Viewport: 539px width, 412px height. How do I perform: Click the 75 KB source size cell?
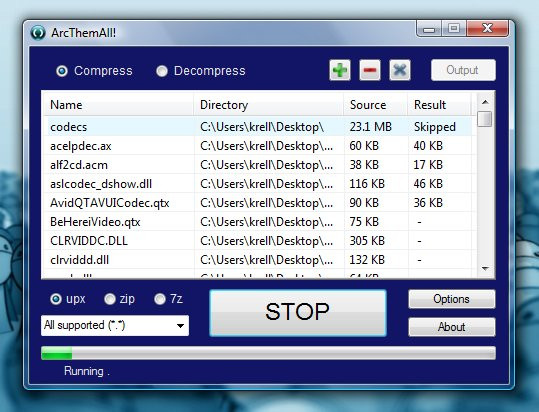pos(364,222)
